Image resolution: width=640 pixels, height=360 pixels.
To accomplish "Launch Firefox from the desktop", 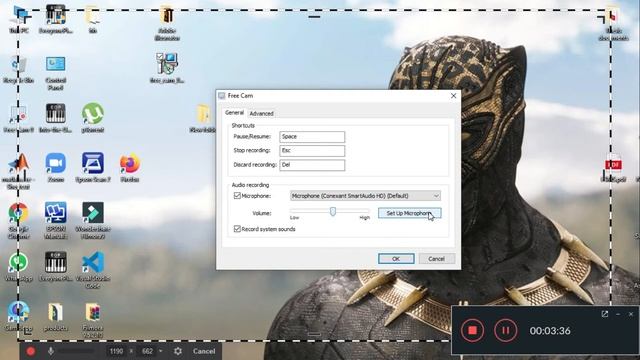I will 130,167.
